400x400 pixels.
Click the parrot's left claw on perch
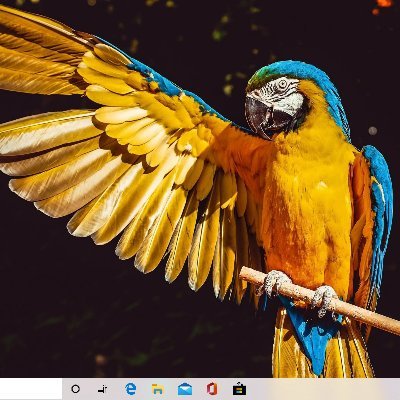274,283
